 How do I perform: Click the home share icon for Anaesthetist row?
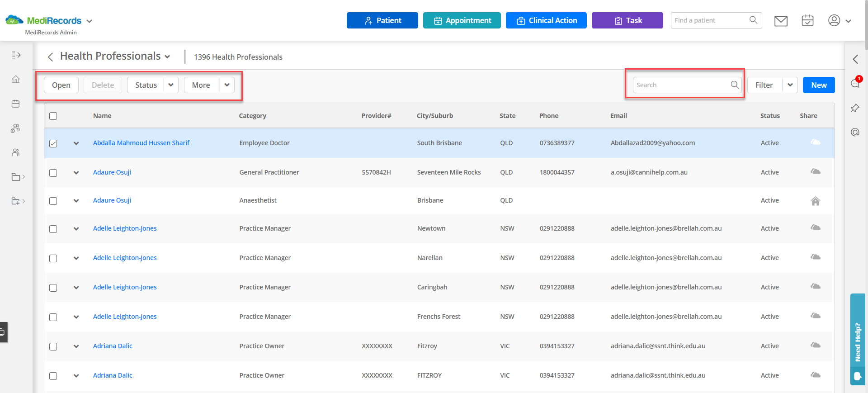pyautogui.click(x=816, y=201)
